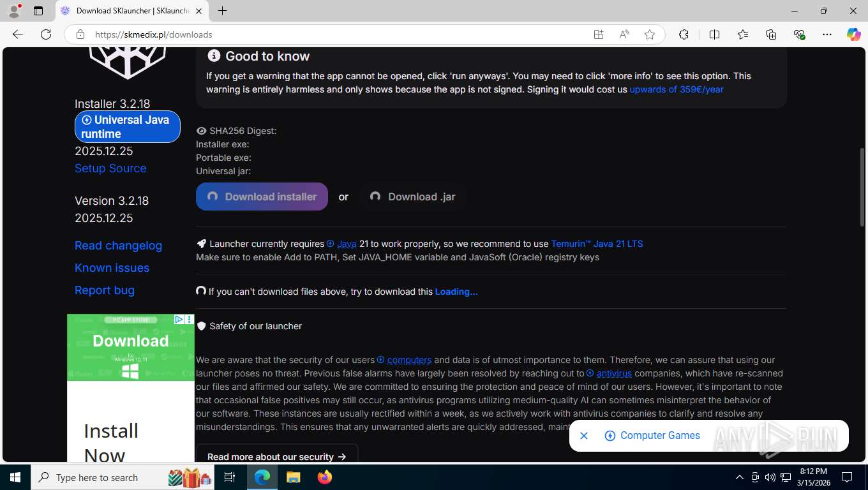Open Universal Java runtime button

tap(128, 126)
